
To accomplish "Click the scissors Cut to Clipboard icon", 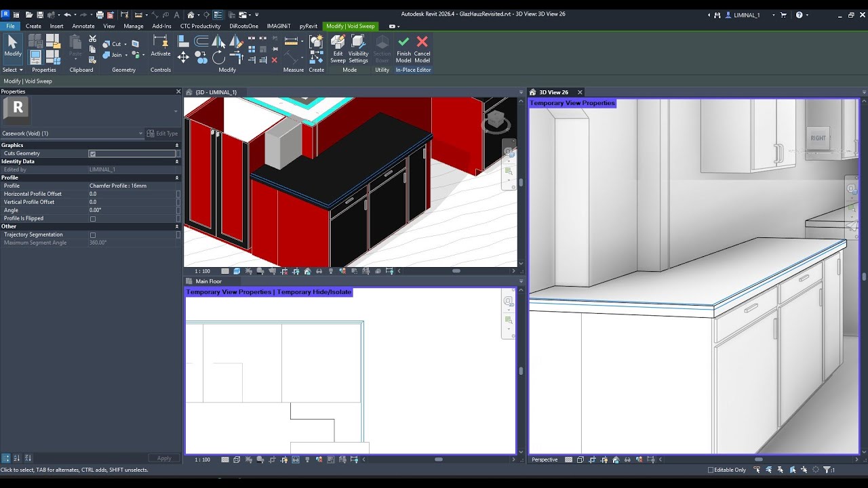I will coord(93,39).
